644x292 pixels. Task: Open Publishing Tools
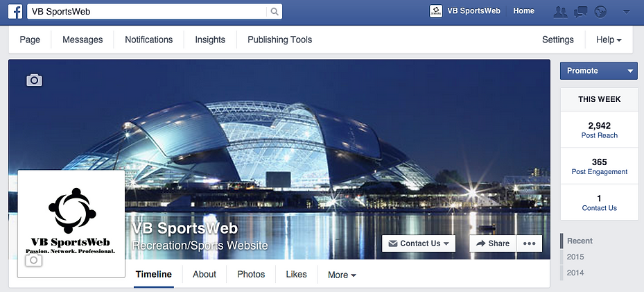coord(279,40)
